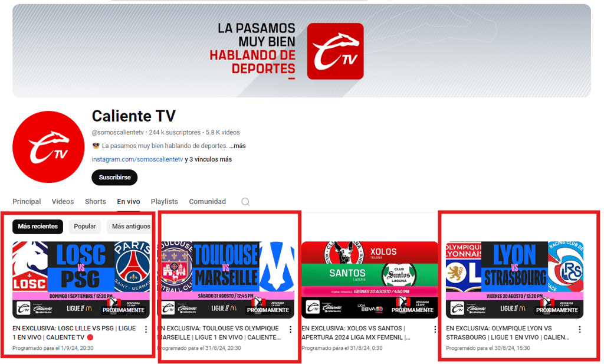The image size is (604, 364).
Task: Open the instagram.com/somoscalientetv link
Action: point(137,159)
